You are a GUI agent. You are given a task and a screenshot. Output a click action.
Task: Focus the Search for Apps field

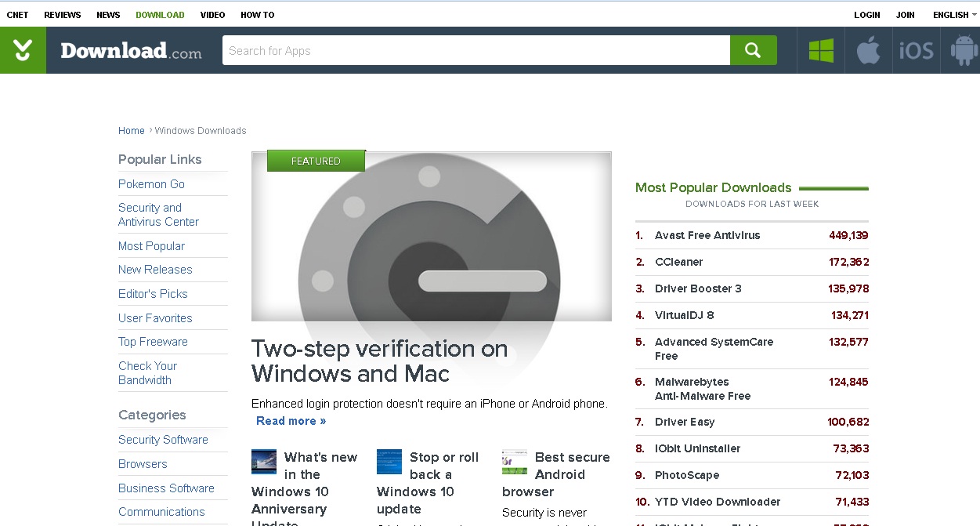(x=476, y=50)
